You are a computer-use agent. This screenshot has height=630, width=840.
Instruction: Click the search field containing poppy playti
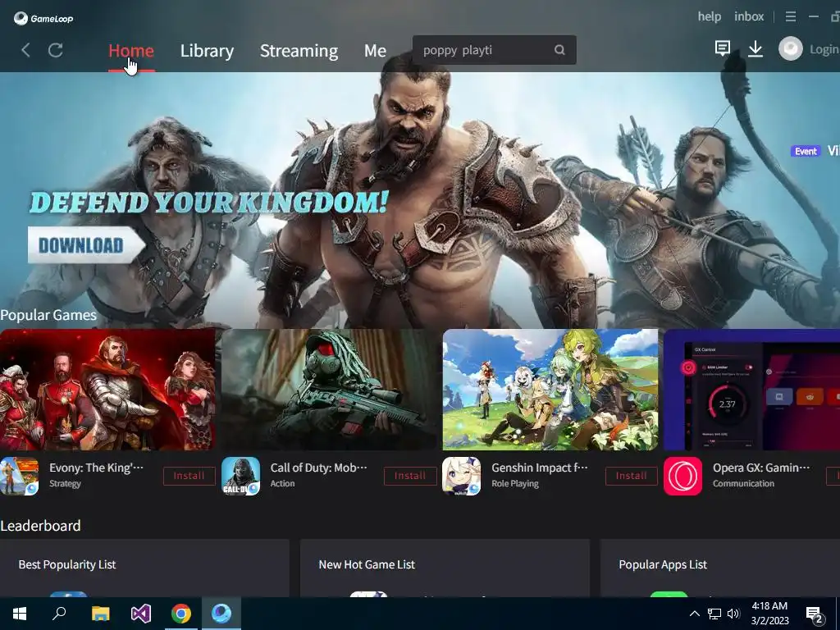494,50
